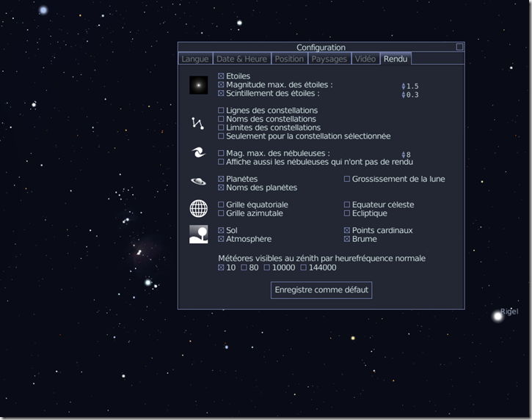
Task: Click the constellation lines icon
Action: (x=198, y=123)
